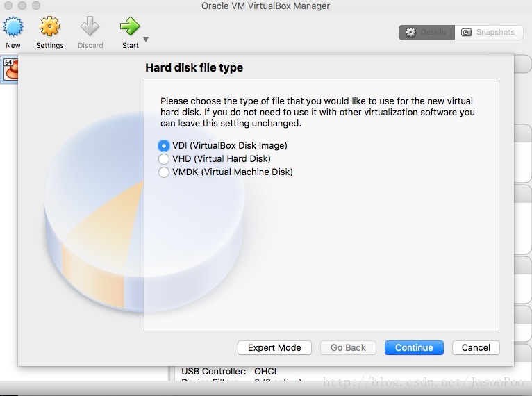Click the Expert Mode button
The image size is (532, 396).
point(274,348)
